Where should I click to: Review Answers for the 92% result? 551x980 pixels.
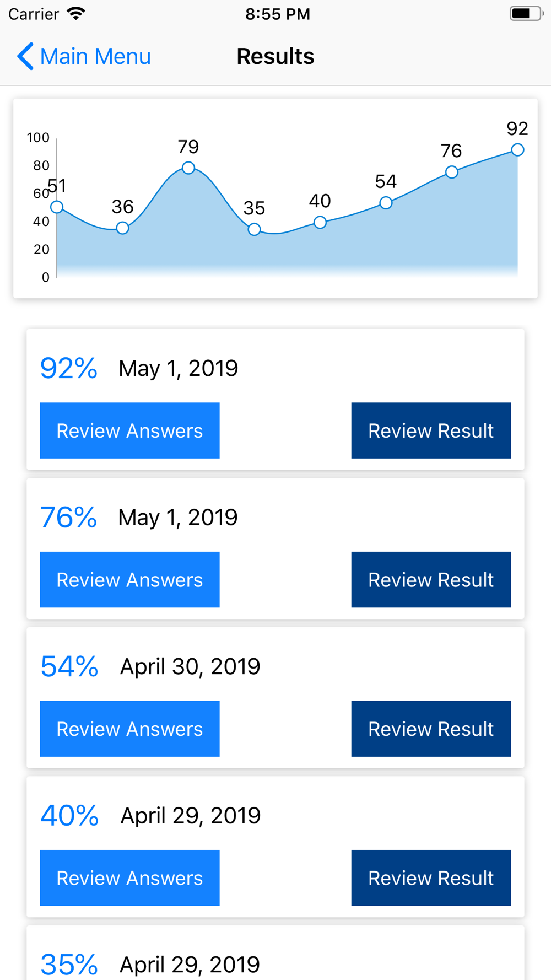point(129,430)
